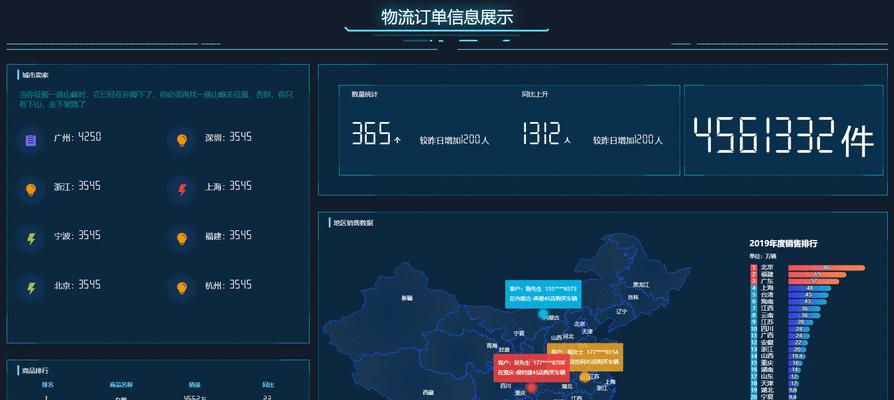Click the lightbulb icon beside 深圳

(181, 140)
